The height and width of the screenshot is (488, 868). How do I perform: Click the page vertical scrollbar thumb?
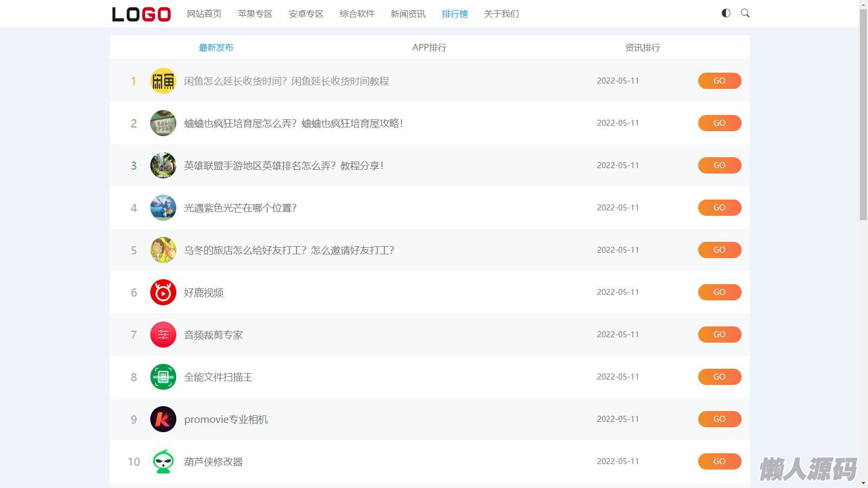click(863, 114)
